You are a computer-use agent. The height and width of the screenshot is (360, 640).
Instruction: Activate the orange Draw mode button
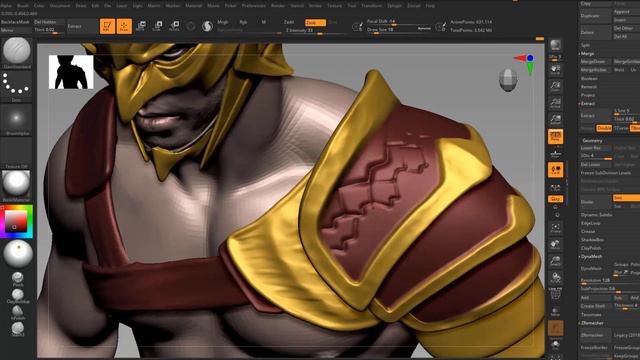(x=124, y=26)
